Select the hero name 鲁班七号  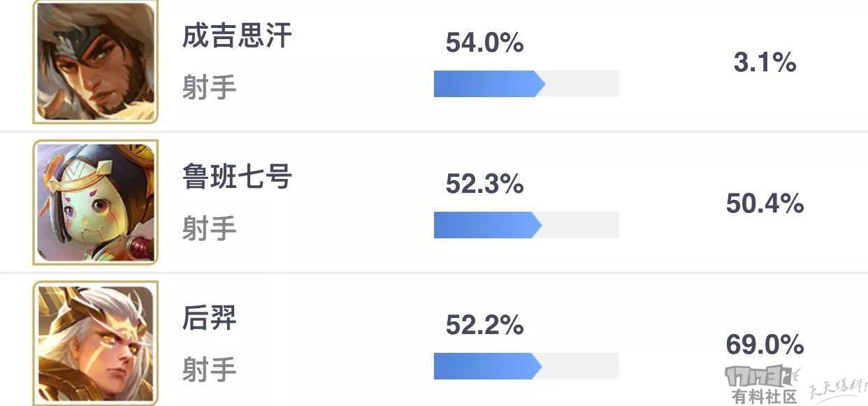click(x=236, y=177)
